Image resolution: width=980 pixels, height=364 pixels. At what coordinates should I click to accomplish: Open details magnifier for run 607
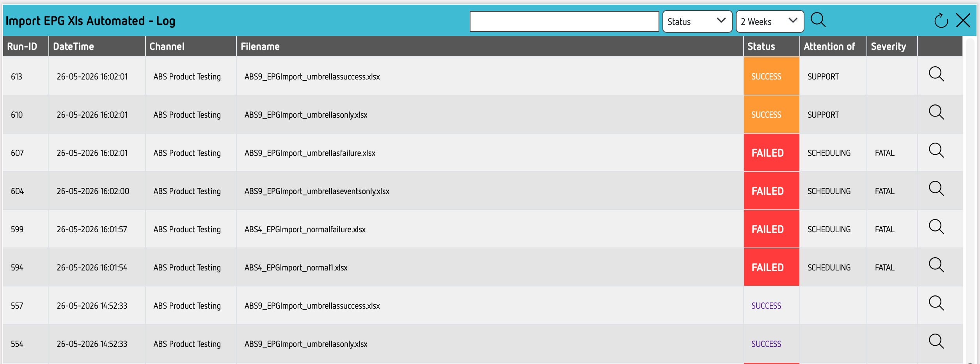pyautogui.click(x=936, y=150)
